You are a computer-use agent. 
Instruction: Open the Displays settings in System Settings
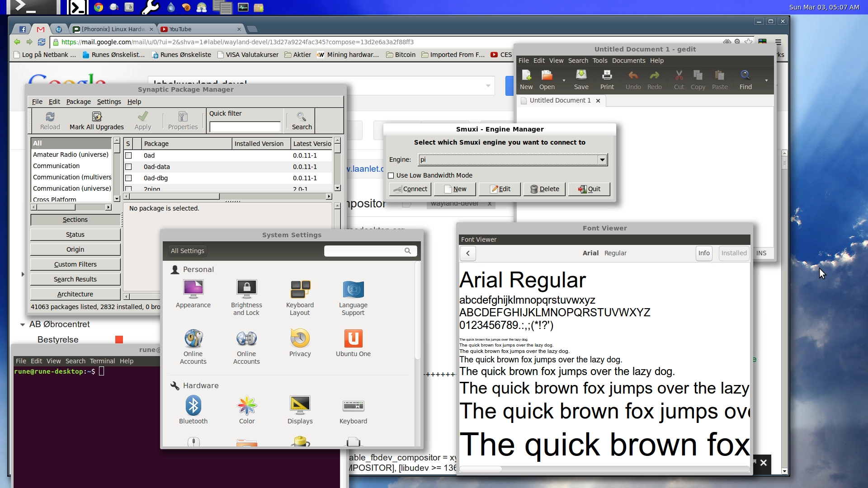point(300,409)
